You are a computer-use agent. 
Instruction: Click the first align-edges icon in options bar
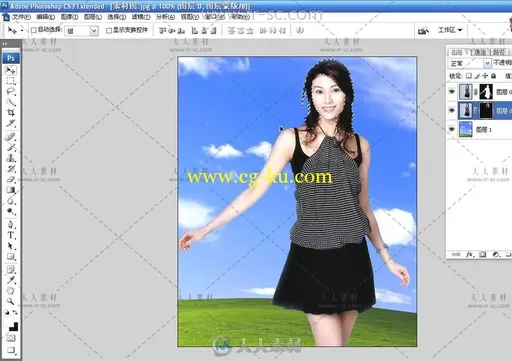163,31
